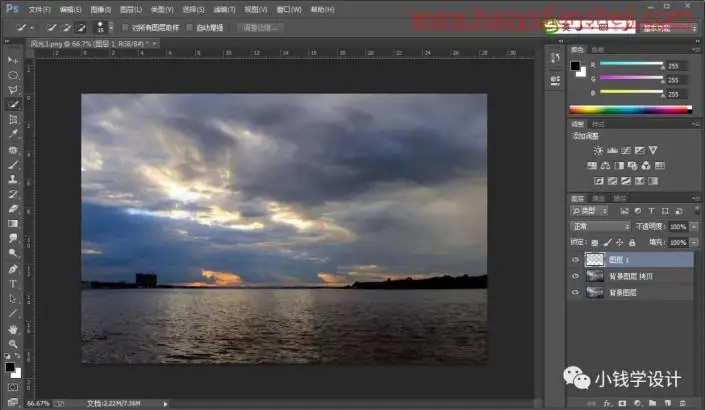Image resolution: width=705 pixels, height=410 pixels.
Task: Click the Create new layer icon
Action: 668,403
